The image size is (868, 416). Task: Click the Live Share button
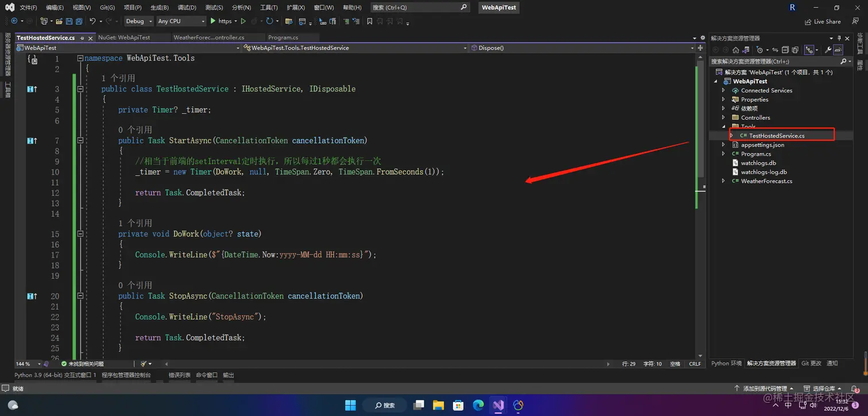pyautogui.click(x=823, y=22)
